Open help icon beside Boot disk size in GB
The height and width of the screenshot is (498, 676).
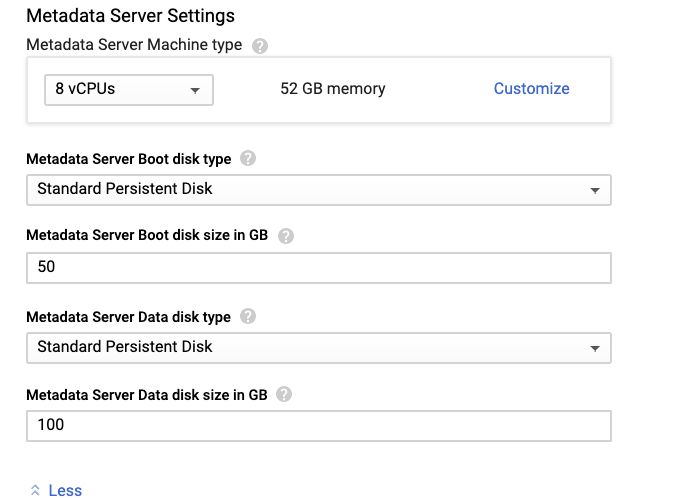pyautogui.click(x=285, y=236)
